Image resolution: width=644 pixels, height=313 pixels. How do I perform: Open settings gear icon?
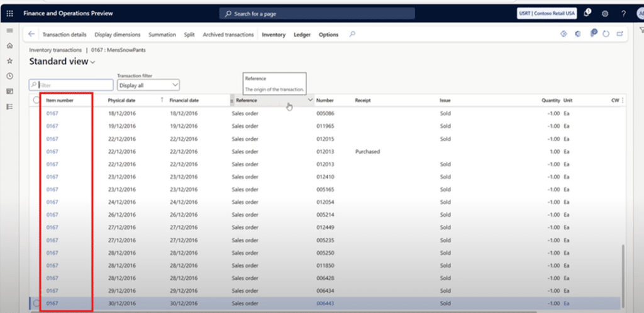tap(605, 14)
